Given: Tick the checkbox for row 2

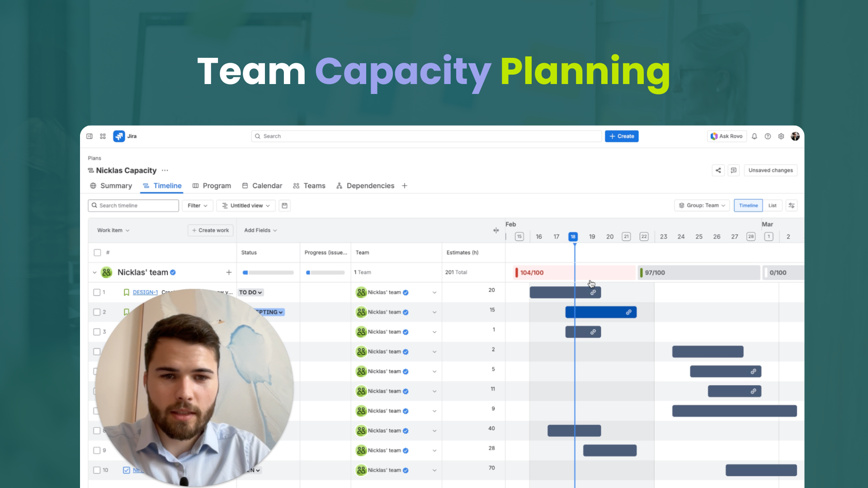Looking at the screenshot, I should [x=97, y=312].
